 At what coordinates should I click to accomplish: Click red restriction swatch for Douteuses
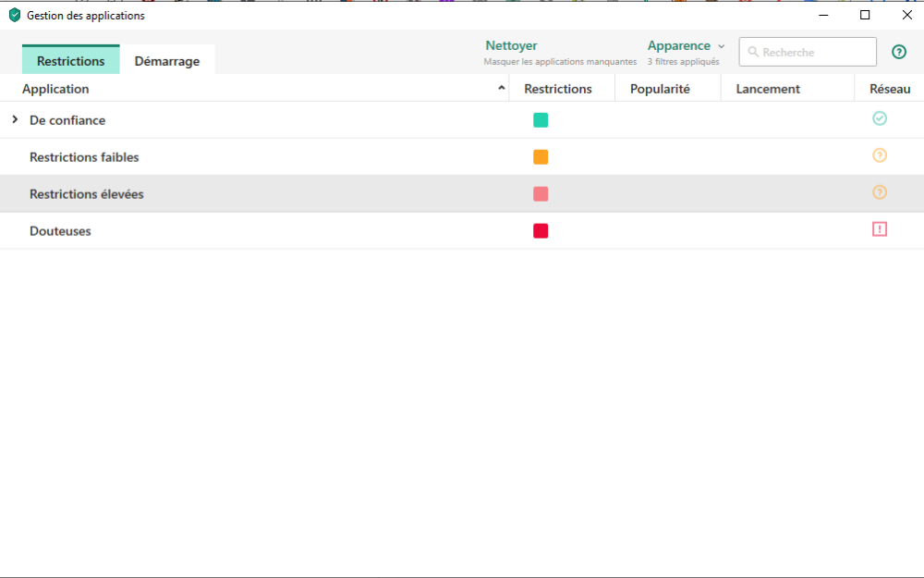coord(541,230)
